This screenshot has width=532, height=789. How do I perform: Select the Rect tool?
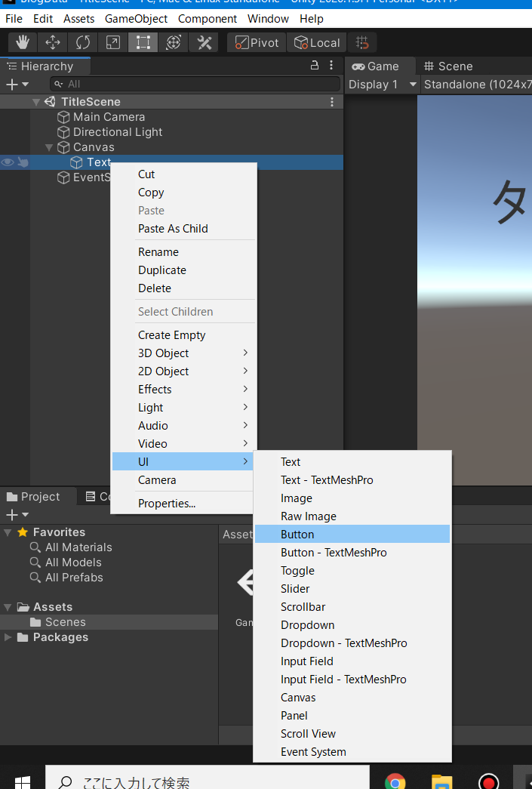click(x=143, y=43)
